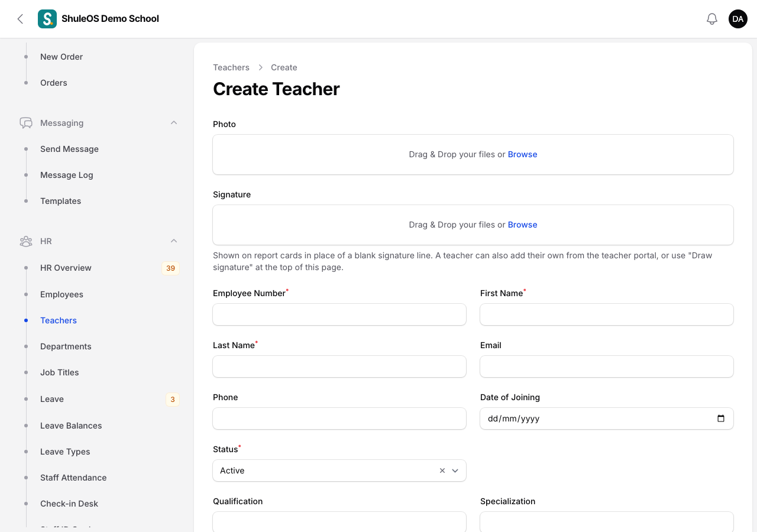757x532 pixels.
Task: Go to Orders in sidebar
Action: coord(54,83)
